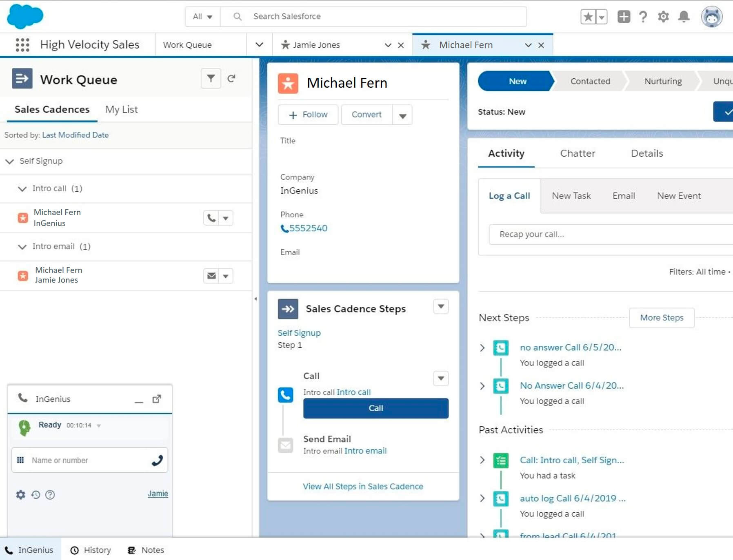Expand the Call: Intro call task activity

pyautogui.click(x=482, y=460)
